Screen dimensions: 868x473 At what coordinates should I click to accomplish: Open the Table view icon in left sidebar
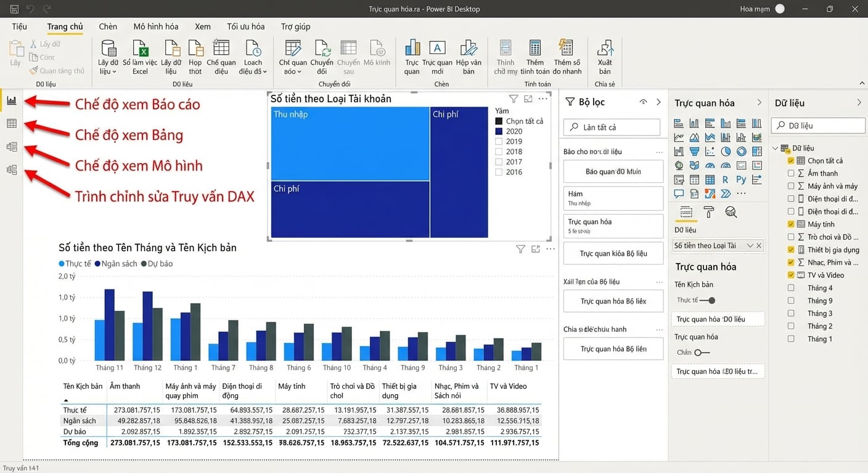click(x=11, y=124)
